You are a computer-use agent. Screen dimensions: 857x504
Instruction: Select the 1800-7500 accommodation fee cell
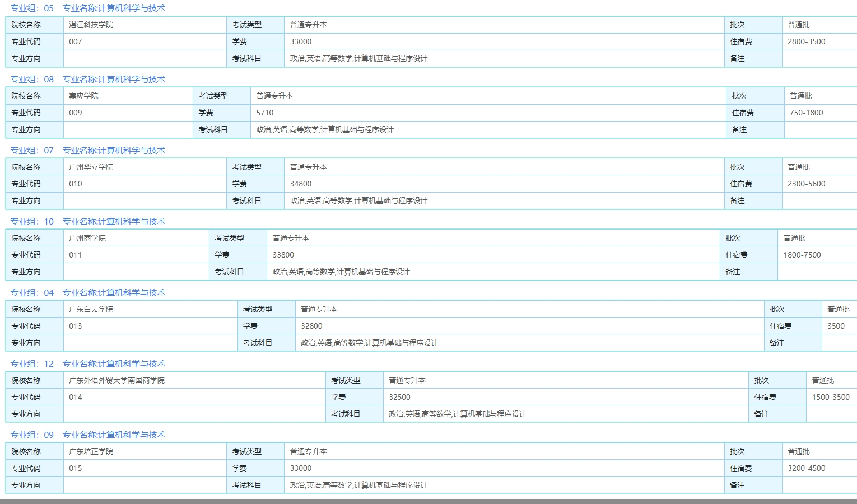(x=802, y=255)
